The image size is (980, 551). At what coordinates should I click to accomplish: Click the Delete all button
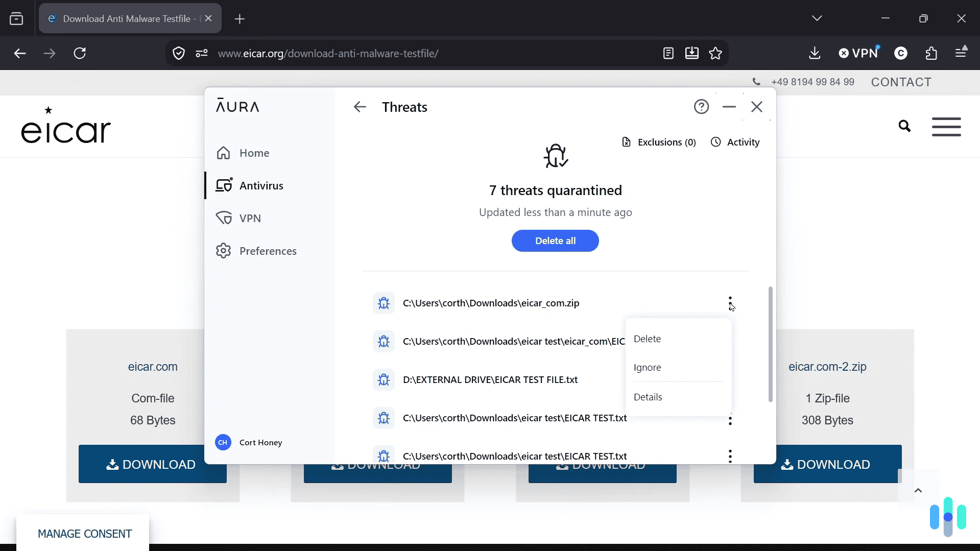coord(555,241)
